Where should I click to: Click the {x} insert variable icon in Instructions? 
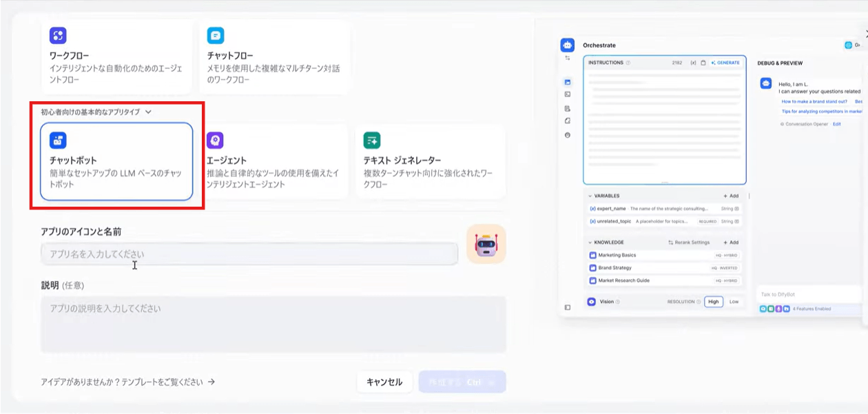[x=693, y=63]
